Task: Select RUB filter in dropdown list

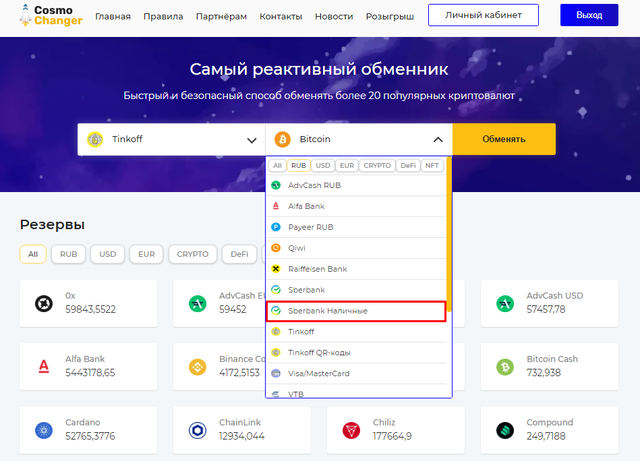Action: [298, 166]
